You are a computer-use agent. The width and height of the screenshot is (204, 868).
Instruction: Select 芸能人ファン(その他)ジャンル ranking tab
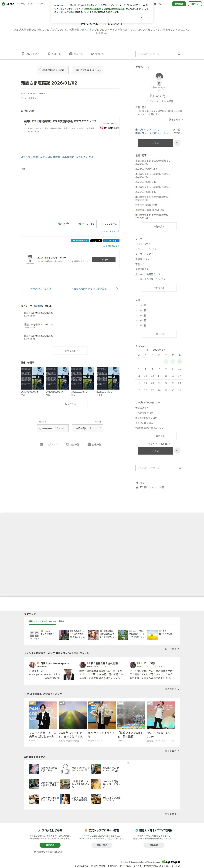click(42, 621)
